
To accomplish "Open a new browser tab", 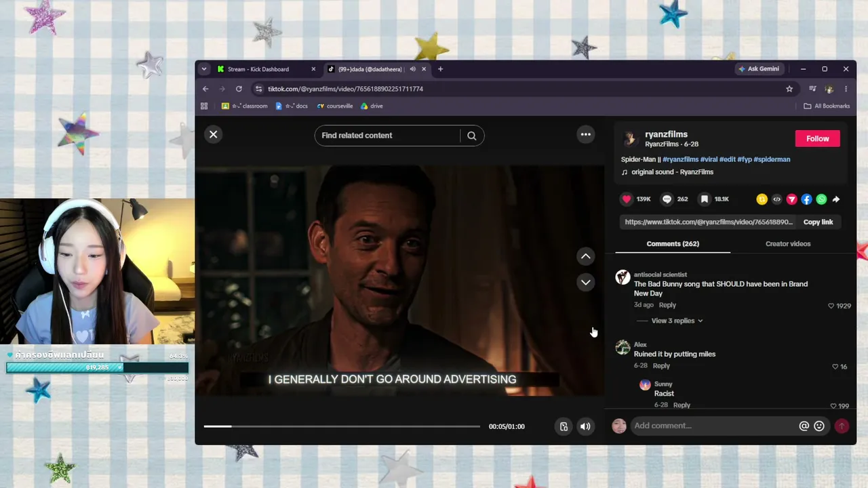I will [440, 69].
